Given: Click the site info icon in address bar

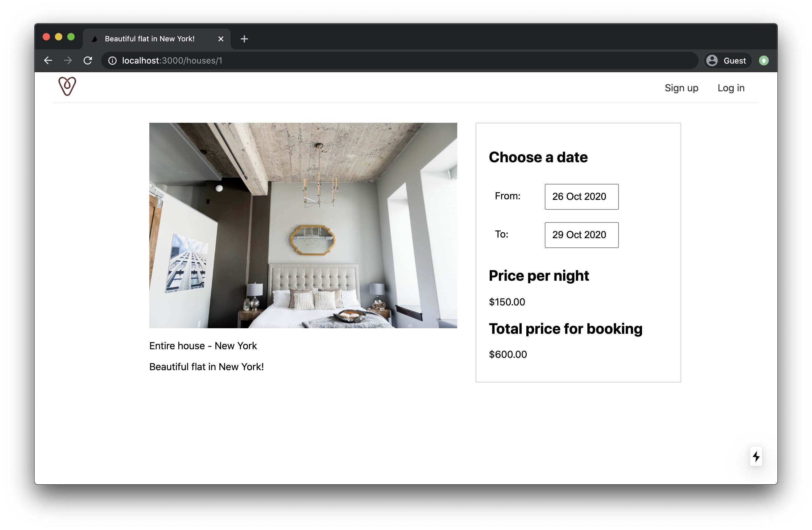Looking at the screenshot, I should [112, 61].
